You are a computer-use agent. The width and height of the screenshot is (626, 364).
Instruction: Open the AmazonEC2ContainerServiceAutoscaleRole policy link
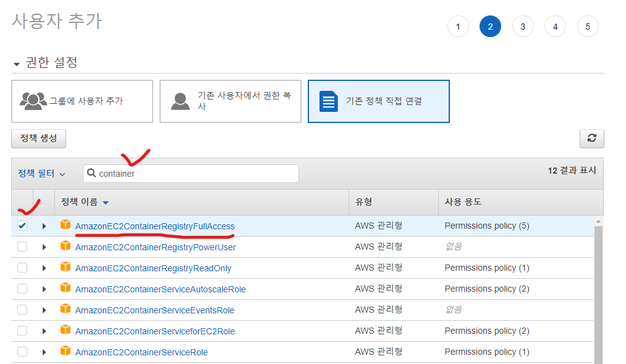pyautogui.click(x=161, y=289)
